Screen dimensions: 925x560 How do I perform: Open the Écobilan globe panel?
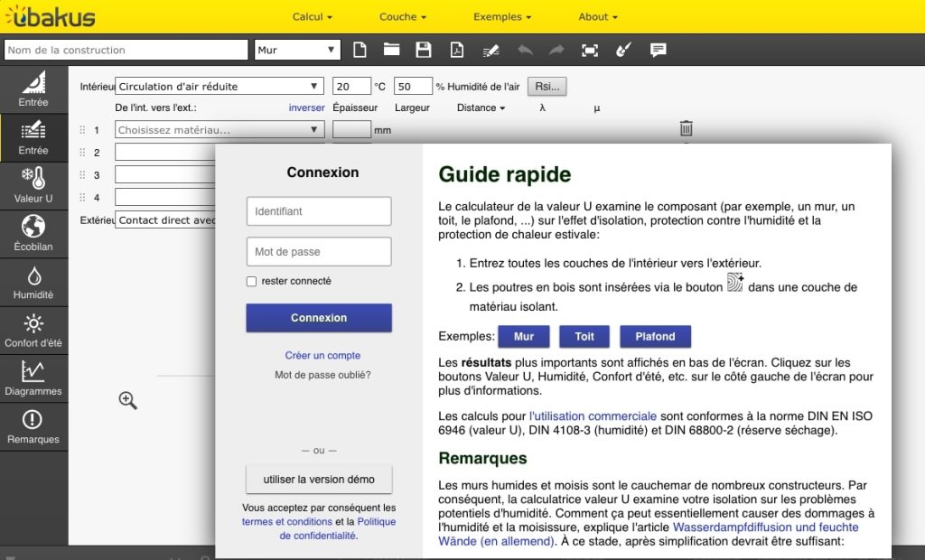tap(33, 234)
